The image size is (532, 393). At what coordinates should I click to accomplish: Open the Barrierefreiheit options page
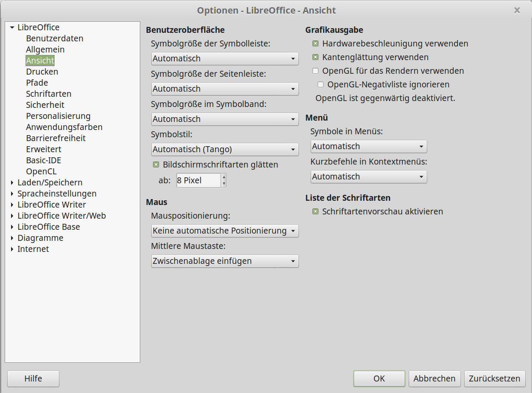coord(56,138)
